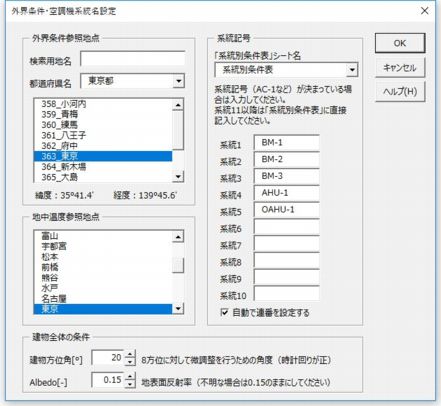The height and width of the screenshot is (406, 441).
Task: Click the OK button
Action: pos(400,43)
